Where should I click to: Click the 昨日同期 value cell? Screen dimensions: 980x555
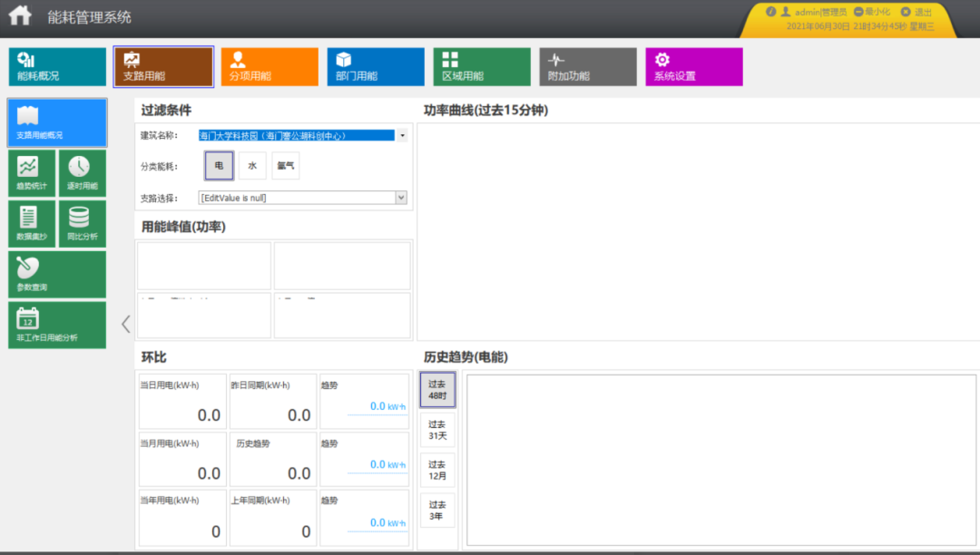[x=273, y=401]
